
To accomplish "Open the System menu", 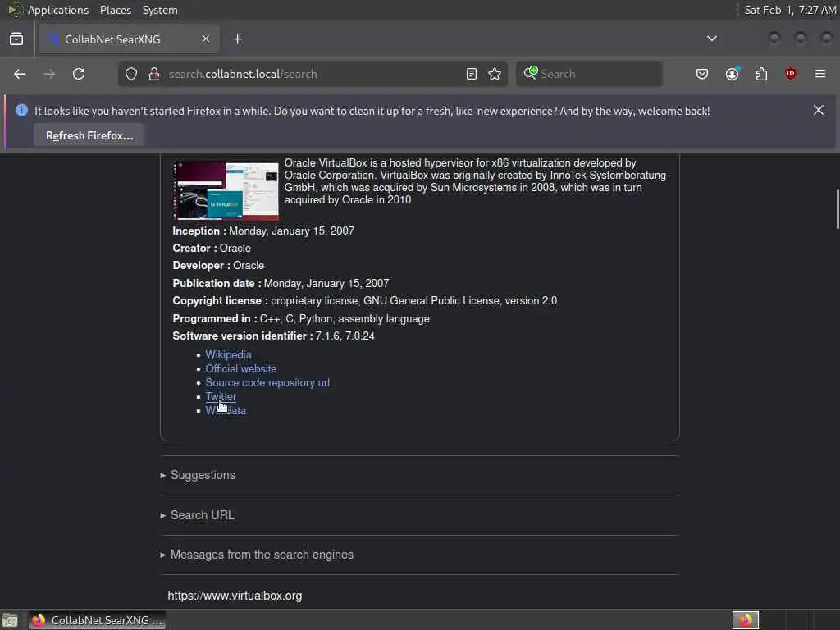I will click(x=160, y=10).
